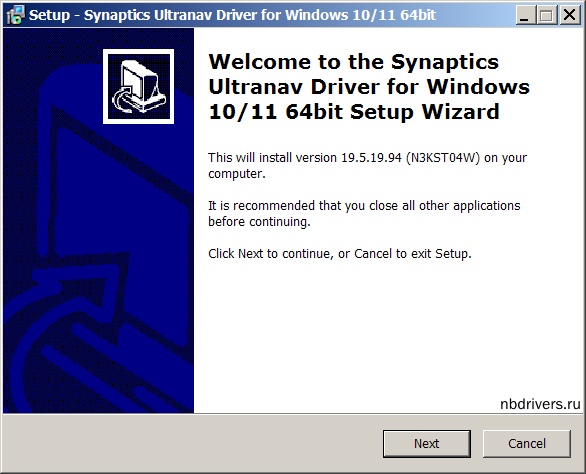This screenshot has height=474, width=586.
Task: Click the N3KST04W package code
Action: 443,158
